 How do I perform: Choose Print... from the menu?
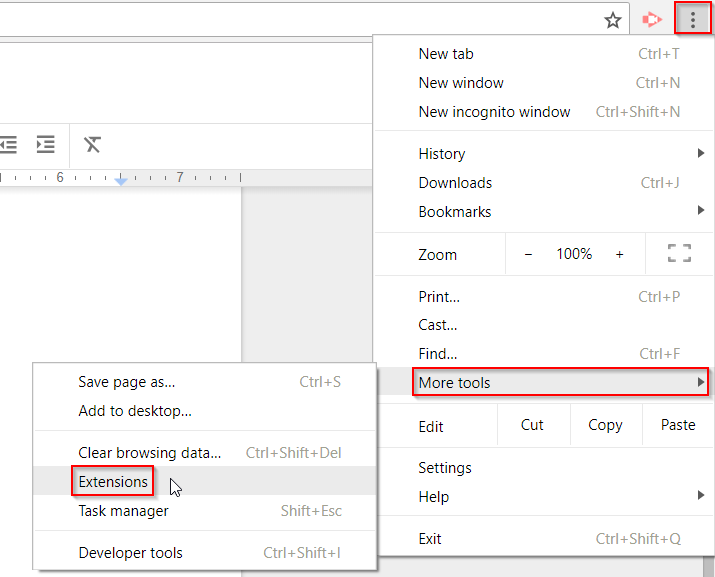coord(544,297)
